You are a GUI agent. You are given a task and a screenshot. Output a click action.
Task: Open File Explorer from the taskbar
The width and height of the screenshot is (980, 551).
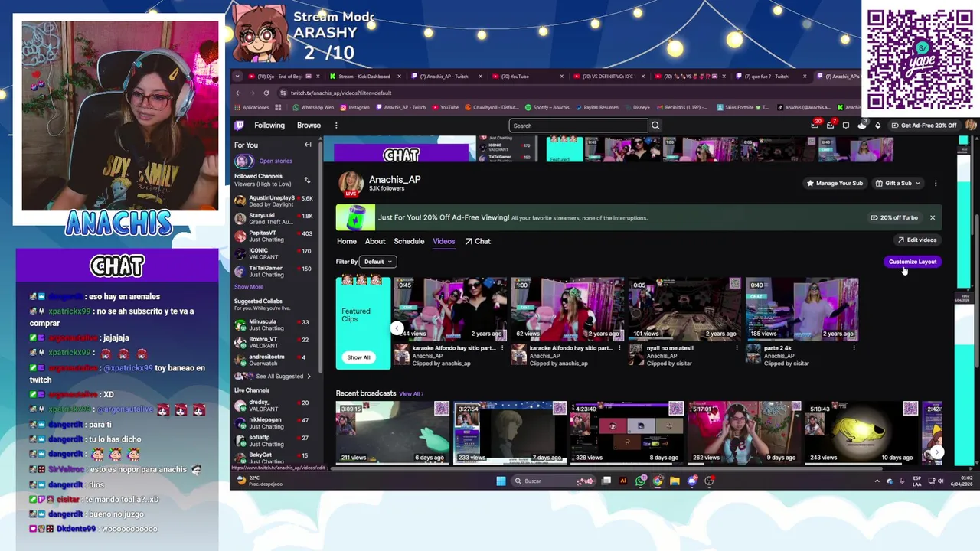(675, 481)
